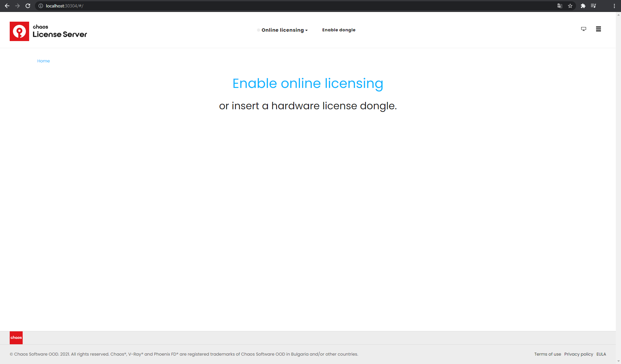Click the 'or insert a hardware license dongle.' text

click(308, 106)
